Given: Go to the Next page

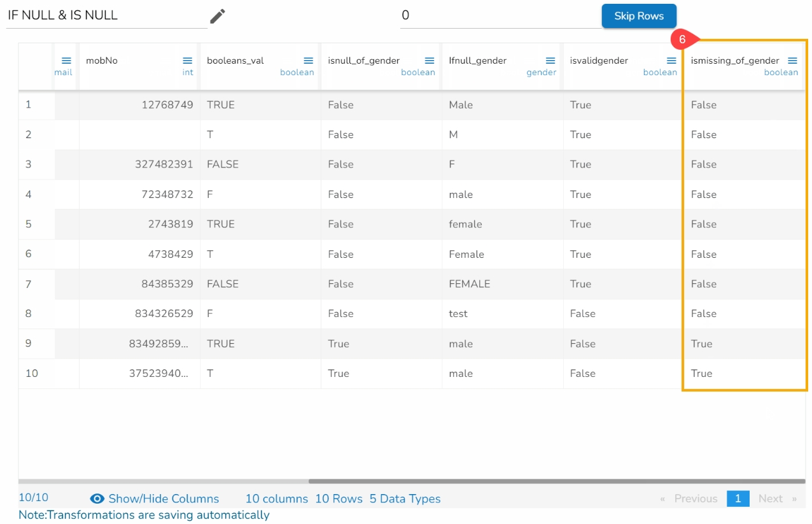Looking at the screenshot, I should [770, 499].
